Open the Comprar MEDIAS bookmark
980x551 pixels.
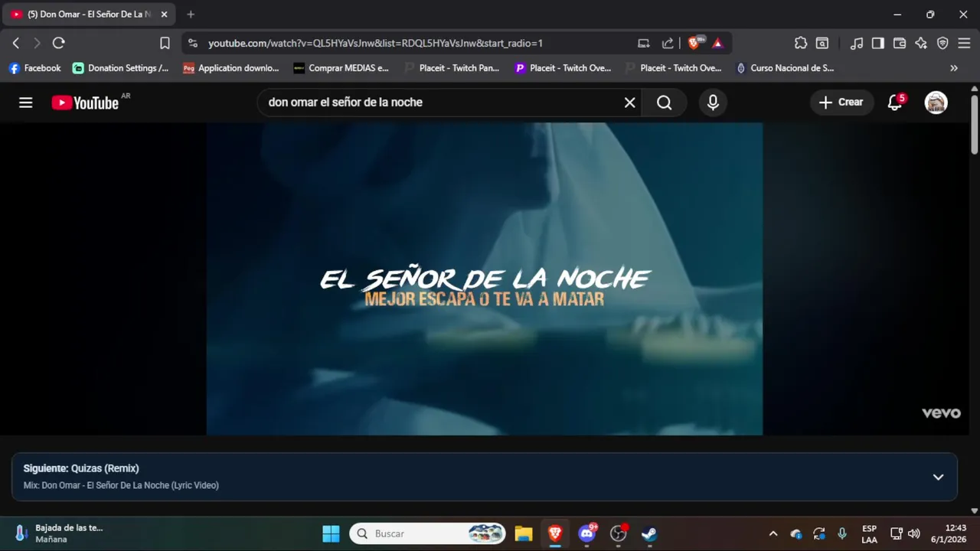(x=341, y=68)
